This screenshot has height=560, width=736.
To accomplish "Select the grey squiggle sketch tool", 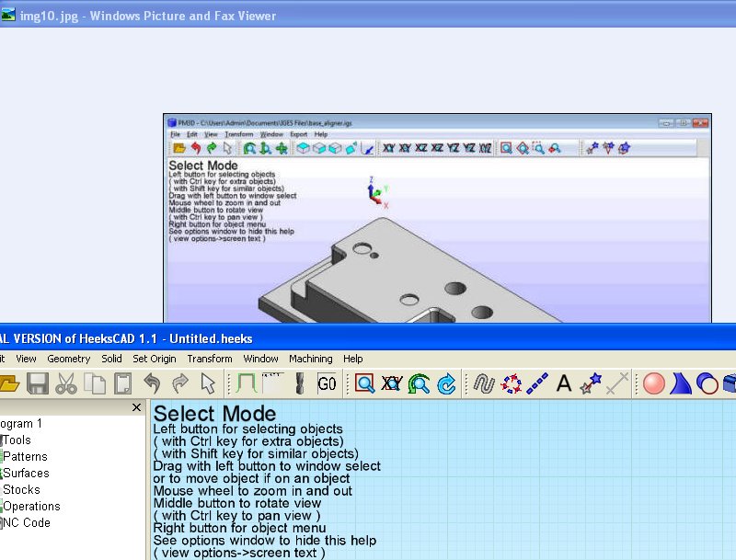I will [484, 383].
